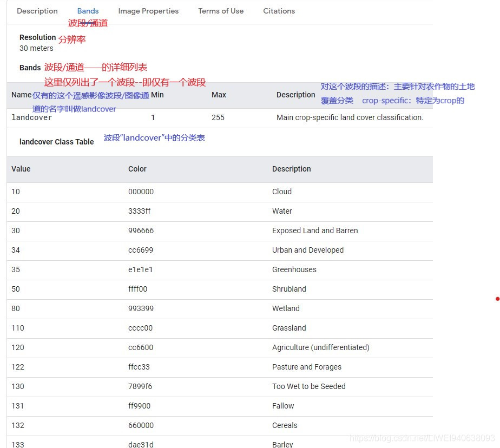Select value 10 in the table
This screenshot has width=500, height=448.
click(x=16, y=192)
